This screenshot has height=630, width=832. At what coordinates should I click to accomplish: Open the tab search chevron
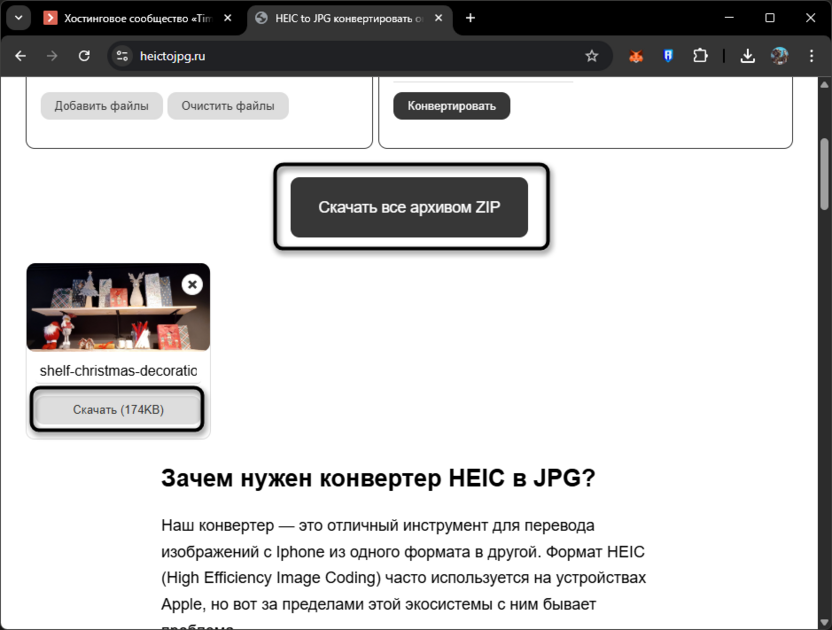16,17
